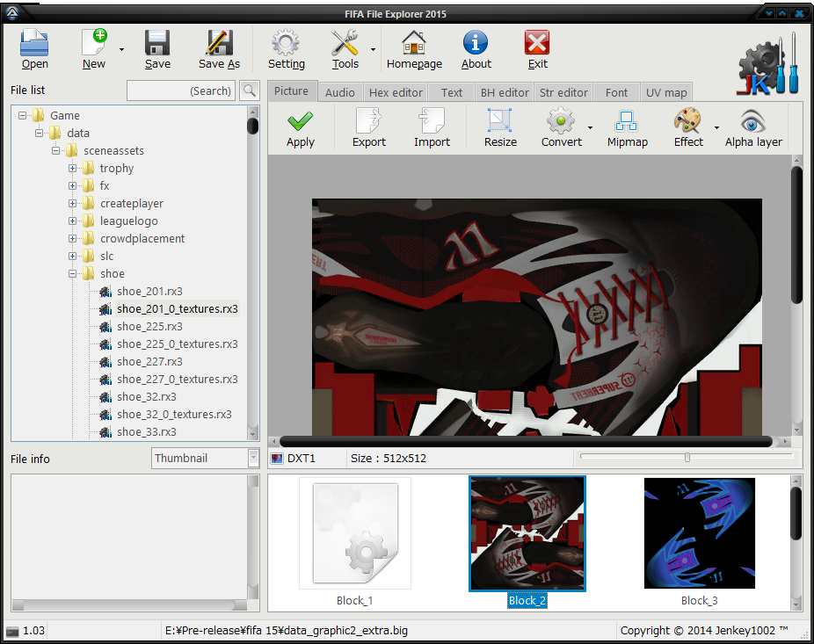The image size is (814, 644).
Task: Select shoe_227_0_textures.rx3 file
Action: [177, 380]
